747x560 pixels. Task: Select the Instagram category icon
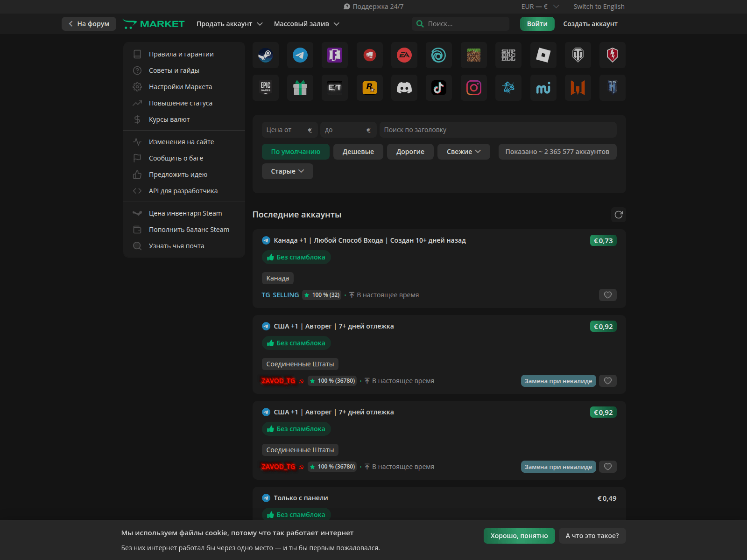pyautogui.click(x=473, y=88)
